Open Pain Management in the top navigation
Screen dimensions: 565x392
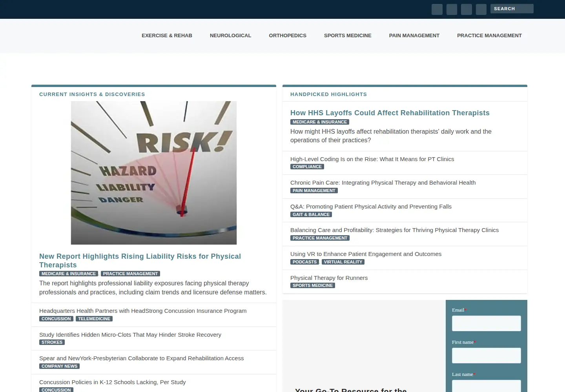coord(414,36)
